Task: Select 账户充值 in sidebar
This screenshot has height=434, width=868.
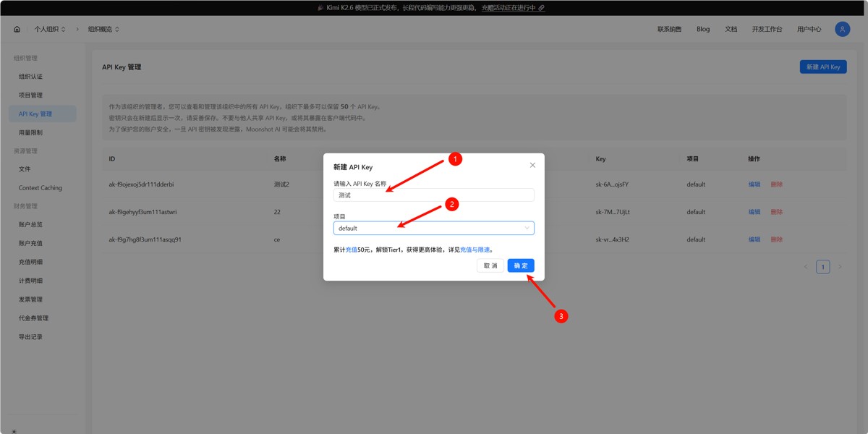Action: coord(43,243)
